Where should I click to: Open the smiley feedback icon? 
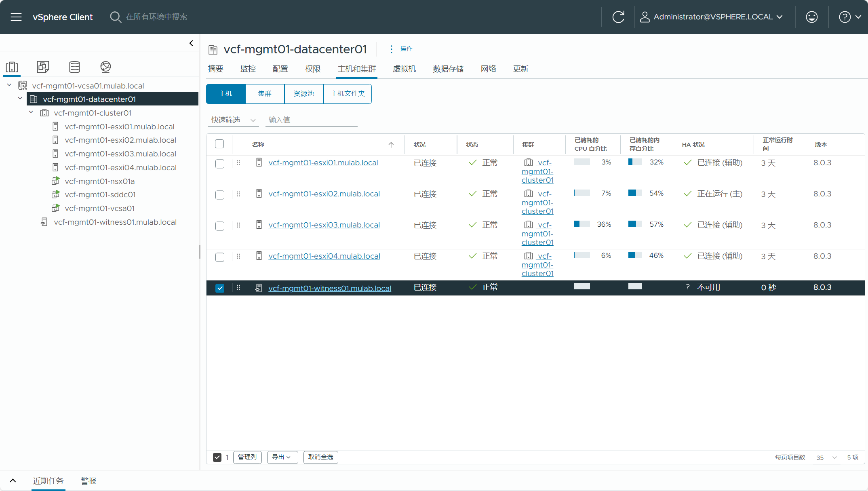(811, 17)
